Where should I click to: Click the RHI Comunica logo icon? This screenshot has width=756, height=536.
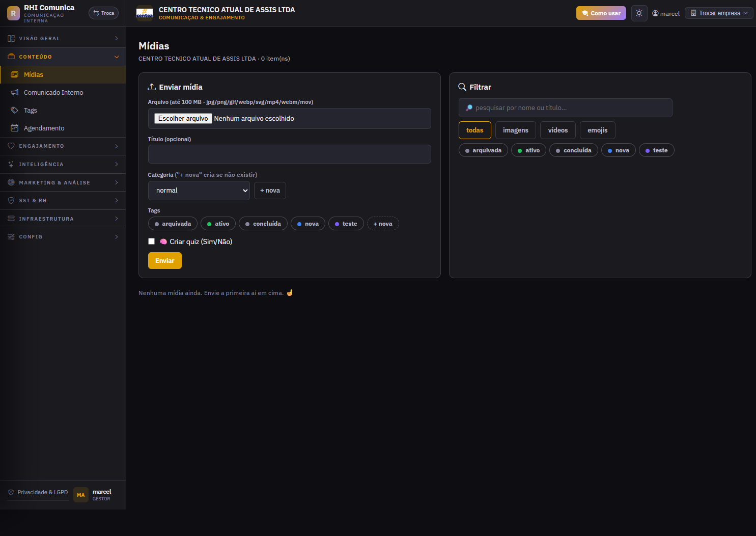pyautogui.click(x=13, y=13)
